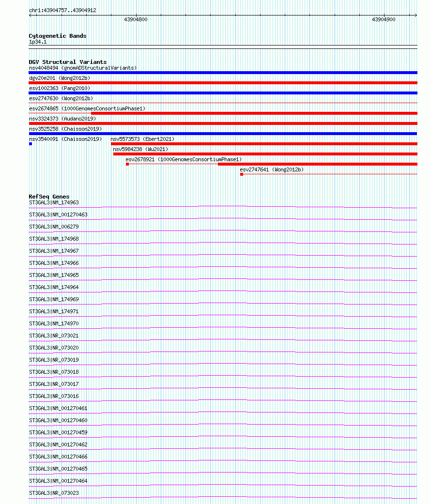This screenshot has width=431, height=504.
Task: Select the DGV Structural Variants track title
Action: [x=68, y=62]
